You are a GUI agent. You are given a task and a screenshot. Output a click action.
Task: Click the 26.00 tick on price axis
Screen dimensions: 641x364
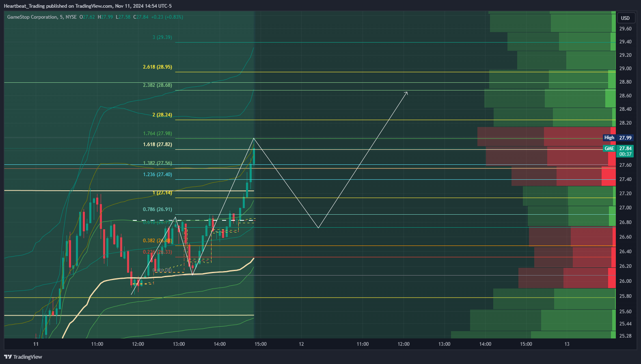point(625,281)
